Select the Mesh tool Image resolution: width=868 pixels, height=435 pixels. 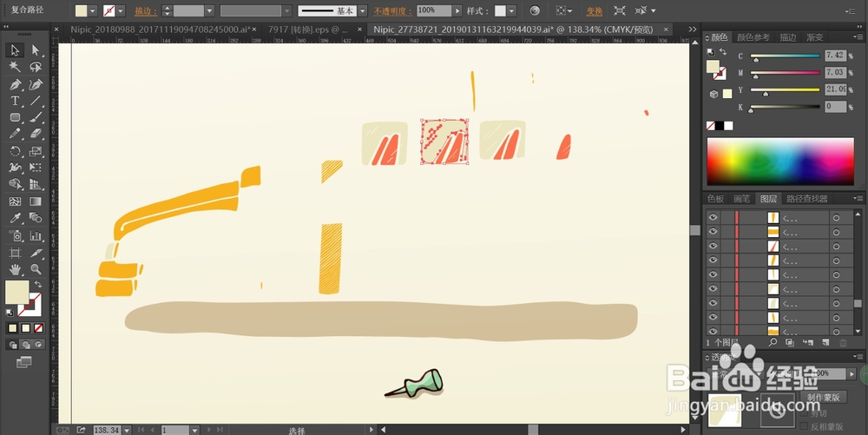(15, 201)
